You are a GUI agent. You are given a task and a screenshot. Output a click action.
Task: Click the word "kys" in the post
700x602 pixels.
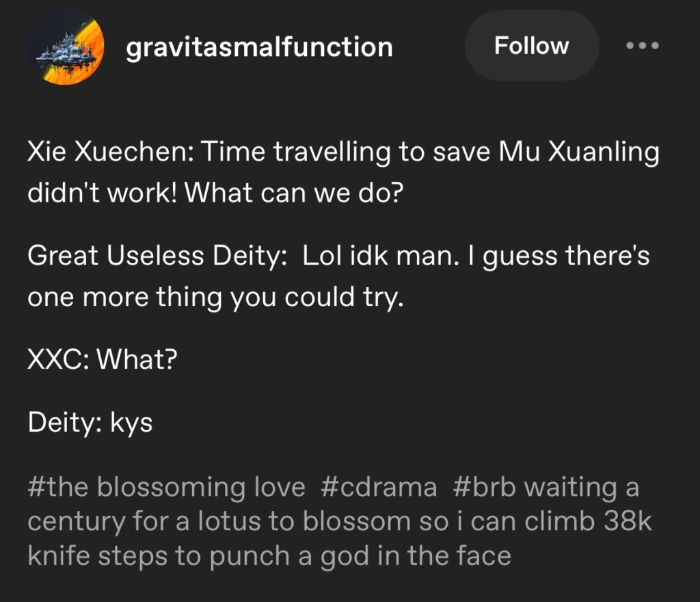point(131,423)
